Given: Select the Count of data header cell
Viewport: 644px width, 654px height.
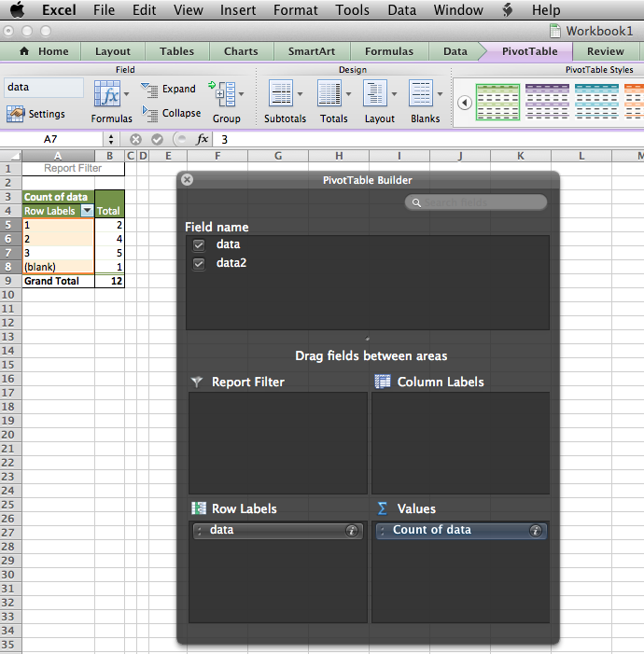Looking at the screenshot, I should 59,197.
